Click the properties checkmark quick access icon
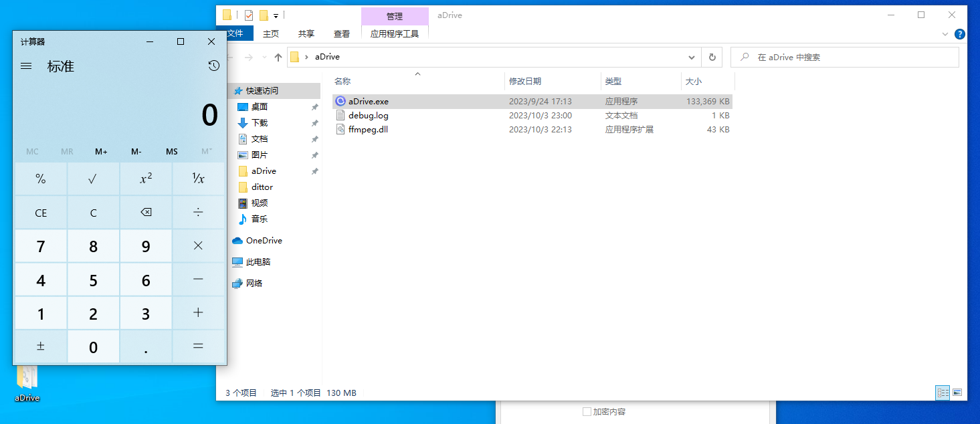Screen dimensions: 980x424 pos(248,15)
